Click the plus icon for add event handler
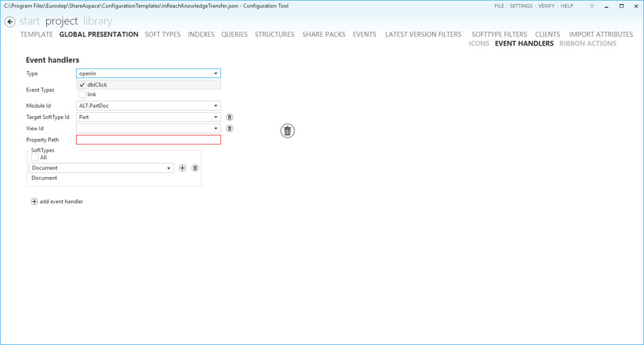The height and width of the screenshot is (345, 644). (x=34, y=202)
